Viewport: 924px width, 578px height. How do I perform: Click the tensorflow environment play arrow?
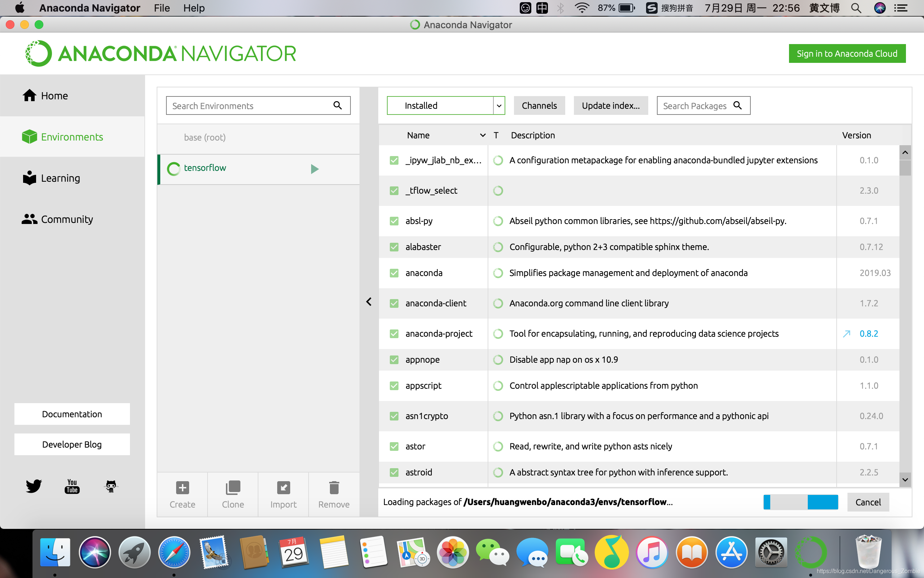315,169
